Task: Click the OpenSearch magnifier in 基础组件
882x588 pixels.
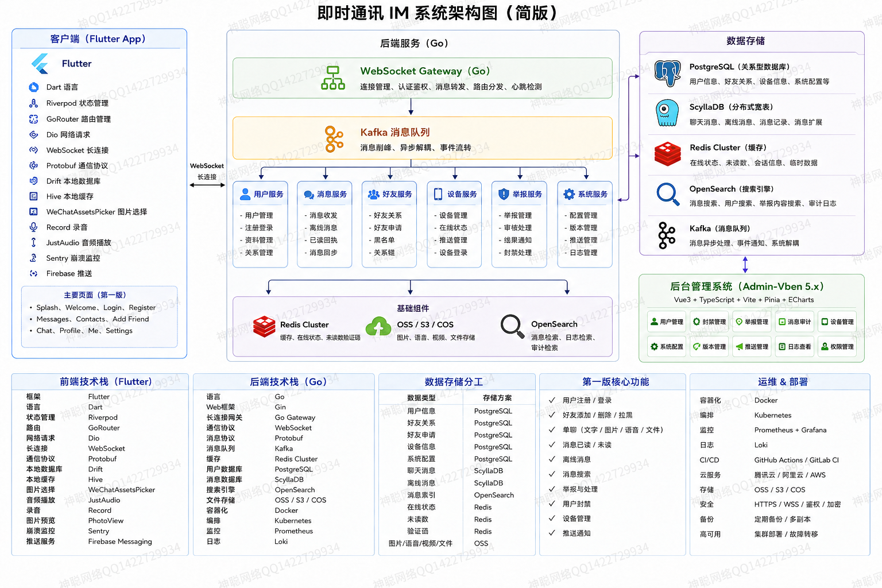Action: 512,326
